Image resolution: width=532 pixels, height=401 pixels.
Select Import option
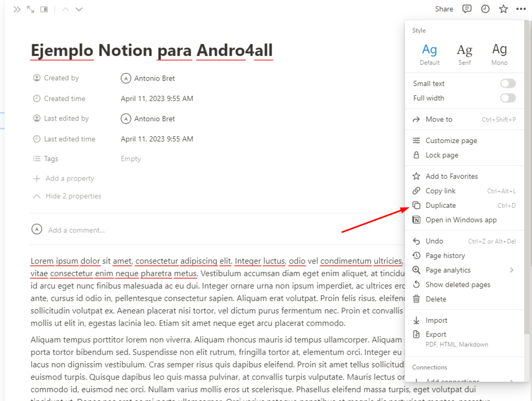(464, 320)
